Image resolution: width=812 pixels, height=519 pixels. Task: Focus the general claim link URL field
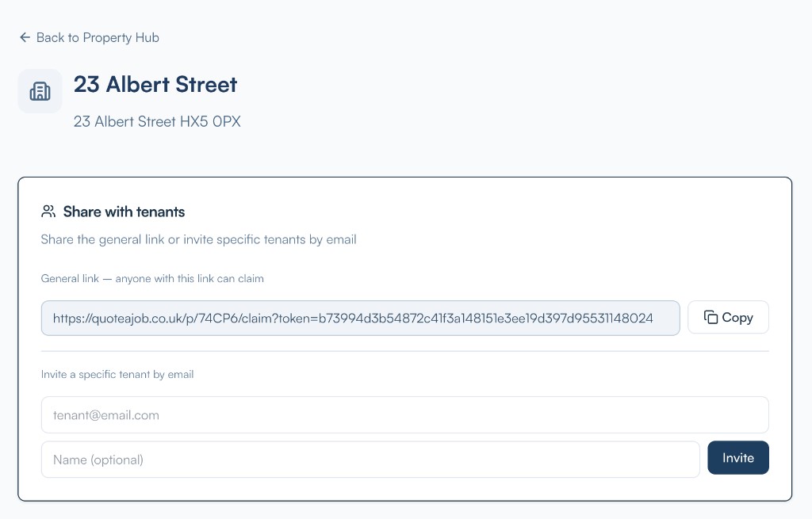(x=360, y=318)
